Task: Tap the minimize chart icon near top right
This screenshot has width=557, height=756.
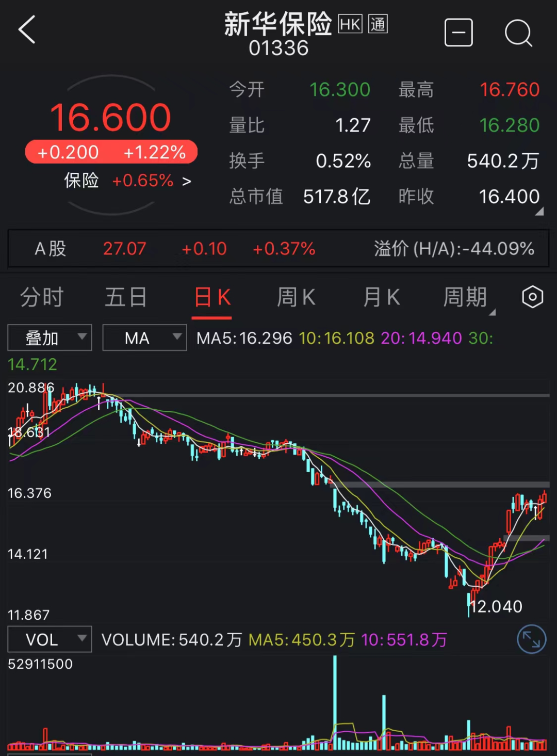Action: point(458,32)
